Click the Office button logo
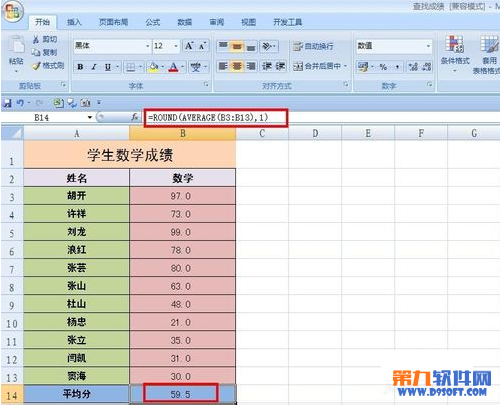Screen dimensions: 500x407 coord(13,12)
